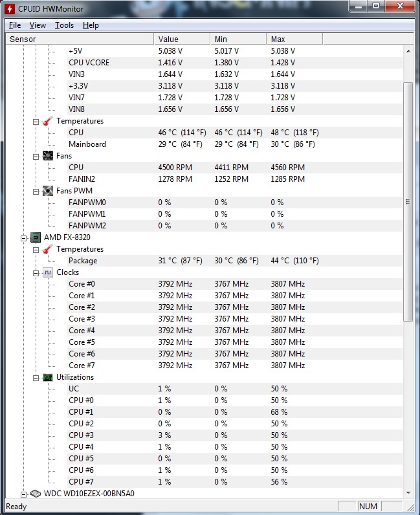Collapse the AMD FX-8320 tree node

(x=24, y=238)
